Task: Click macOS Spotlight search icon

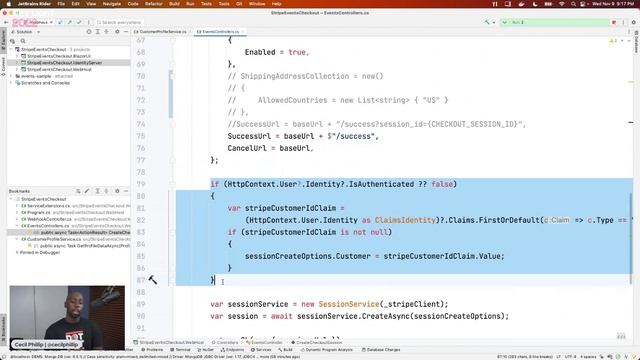Action: (x=573, y=4)
